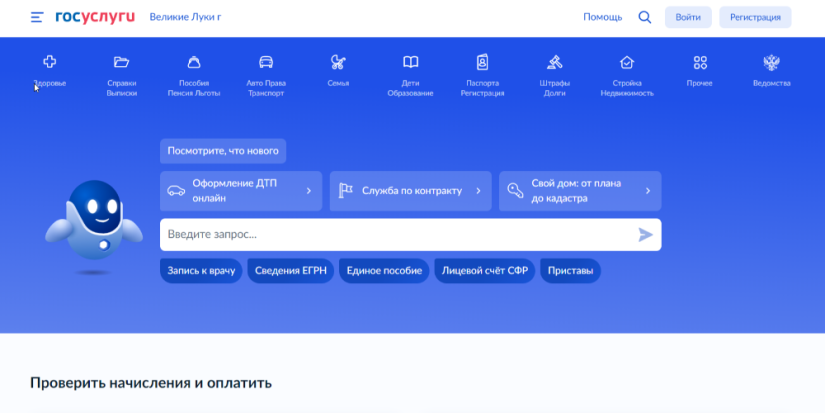Select the Справки Выписки folder icon
The image size is (825, 413).
coord(122,62)
